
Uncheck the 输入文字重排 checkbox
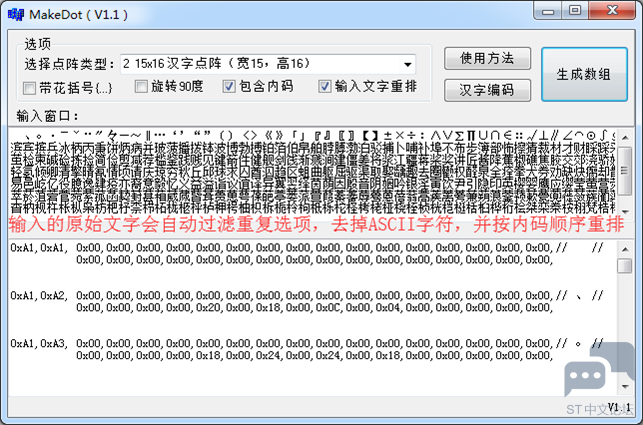(x=325, y=87)
